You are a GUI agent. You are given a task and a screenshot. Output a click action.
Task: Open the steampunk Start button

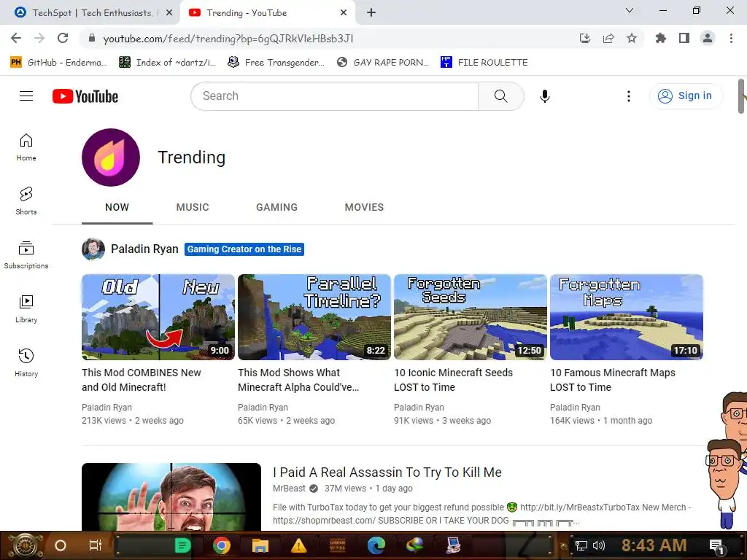(x=24, y=545)
